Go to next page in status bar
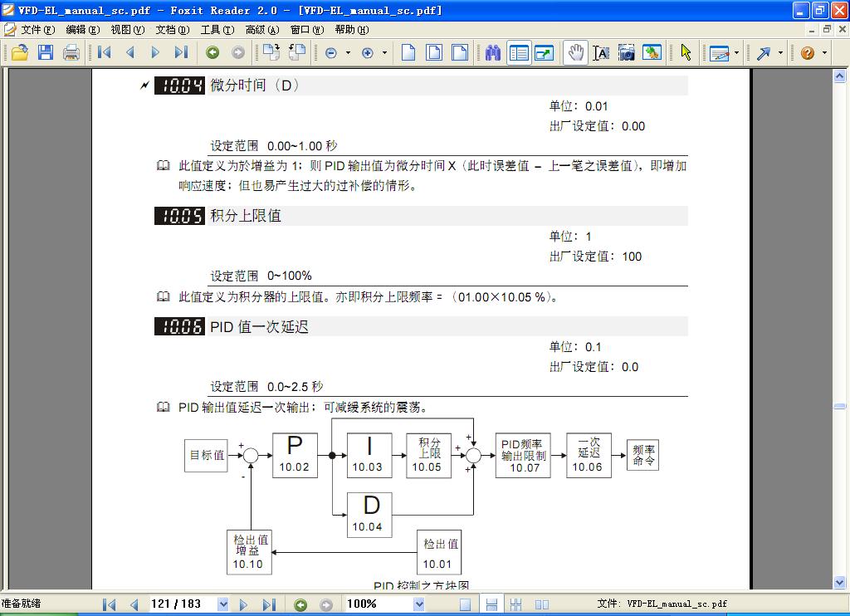 (x=244, y=604)
